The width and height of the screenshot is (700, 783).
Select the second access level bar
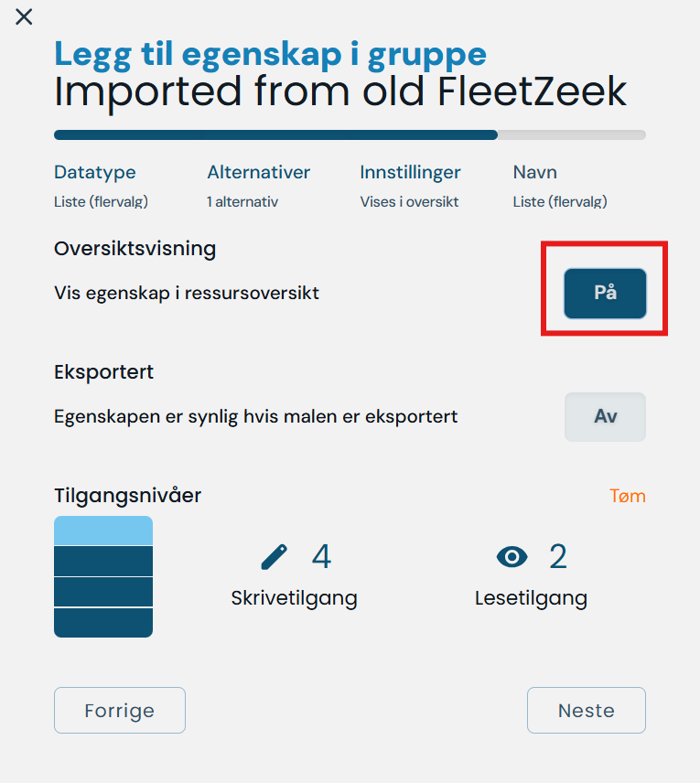(103, 562)
